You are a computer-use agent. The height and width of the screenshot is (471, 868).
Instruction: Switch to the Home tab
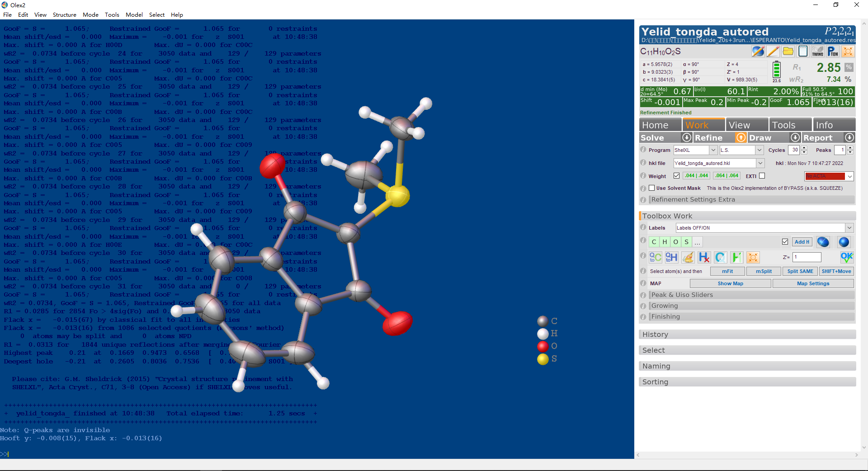(x=660, y=125)
